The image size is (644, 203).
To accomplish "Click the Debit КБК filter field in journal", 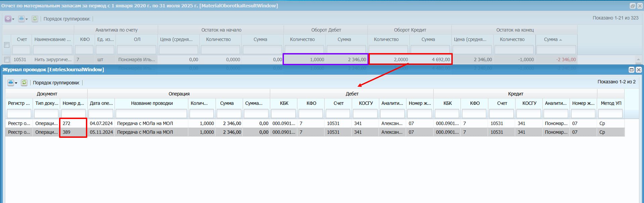I will tap(284, 114).
